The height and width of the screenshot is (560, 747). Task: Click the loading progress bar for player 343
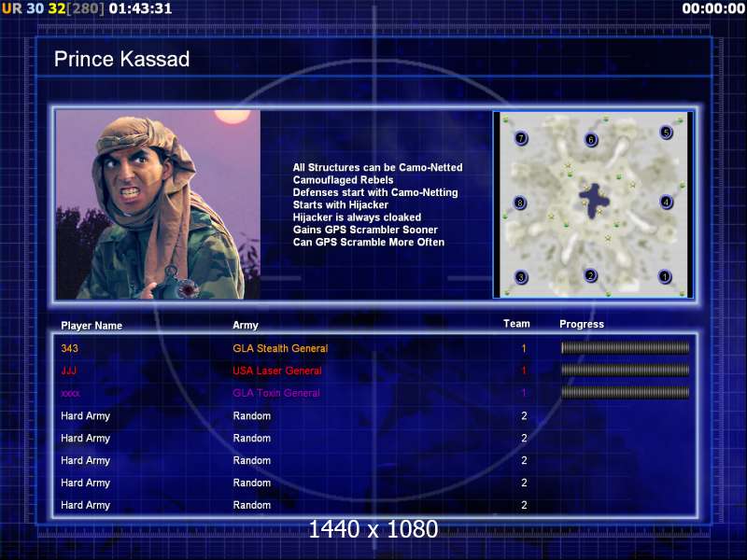tap(625, 348)
